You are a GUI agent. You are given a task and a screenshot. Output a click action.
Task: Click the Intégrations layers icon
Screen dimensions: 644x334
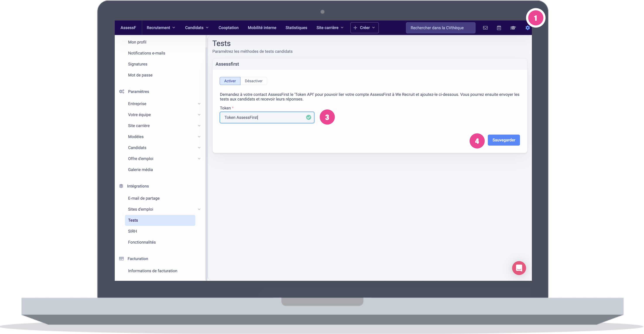point(121,186)
